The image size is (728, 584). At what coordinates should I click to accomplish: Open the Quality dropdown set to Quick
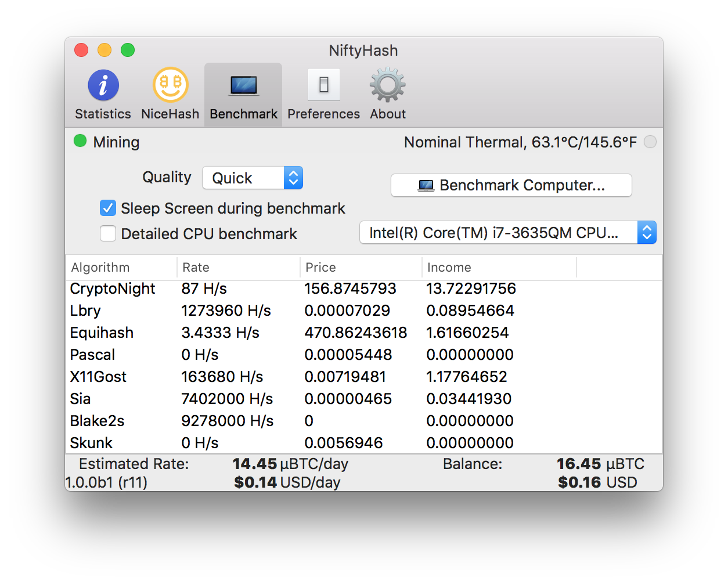point(253,178)
